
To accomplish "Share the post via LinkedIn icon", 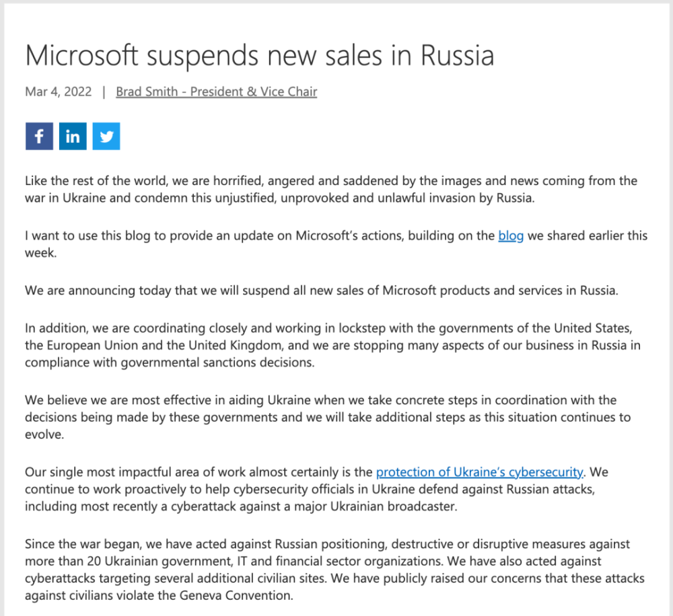I will [73, 137].
